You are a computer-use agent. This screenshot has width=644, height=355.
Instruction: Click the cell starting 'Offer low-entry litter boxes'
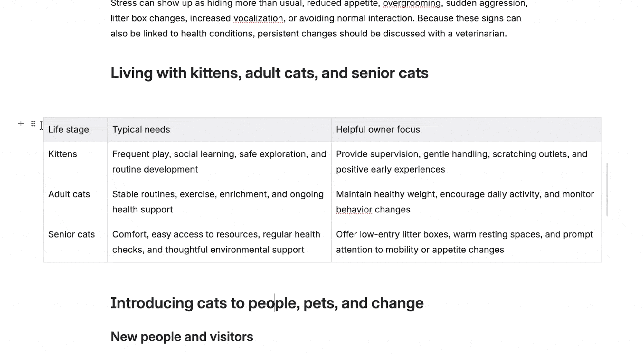point(466,242)
